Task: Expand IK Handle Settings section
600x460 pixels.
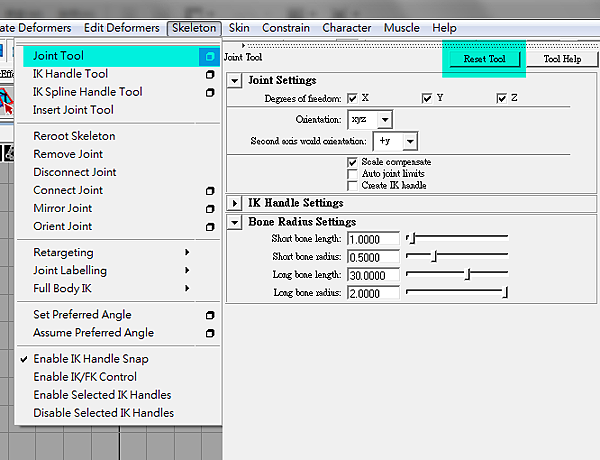Action: [x=235, y=203]
